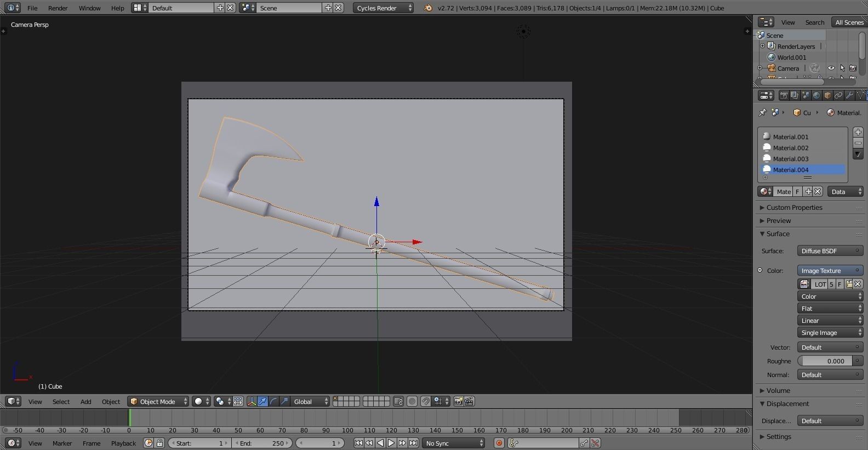The width and height of the screenshot is (868, 450).
Task: Open the View menu in 3D viewport
Action: [35, 402]
